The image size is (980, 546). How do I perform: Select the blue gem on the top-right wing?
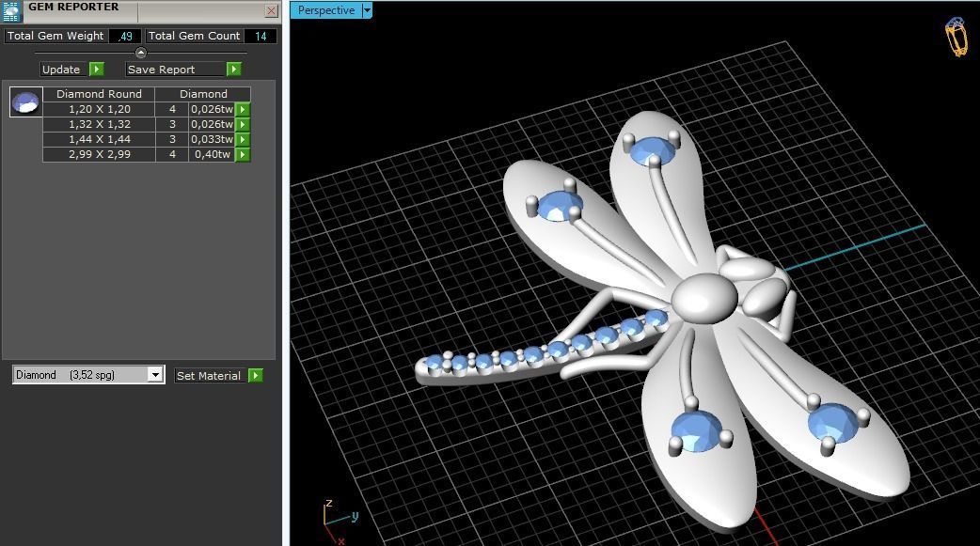pos(653,150)
